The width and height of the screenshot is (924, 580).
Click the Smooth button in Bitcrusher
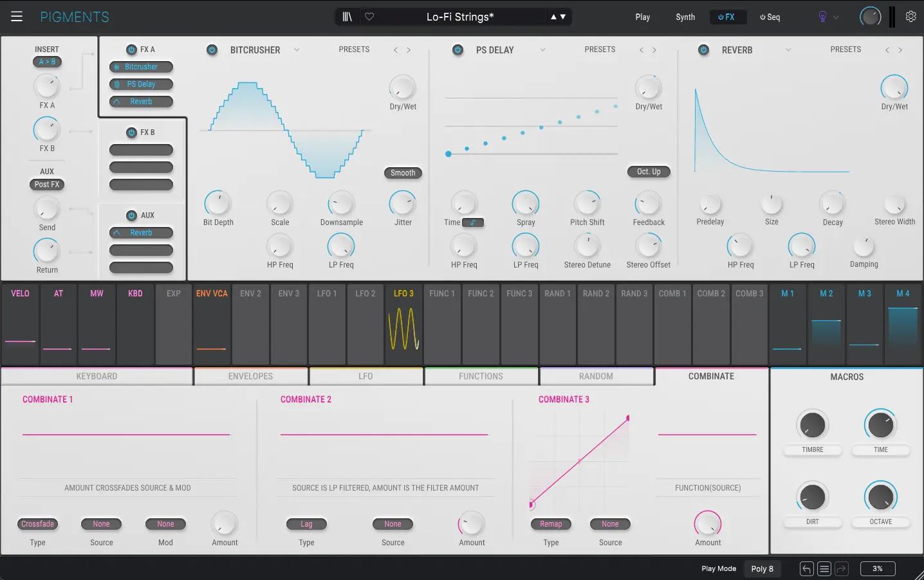pyautogui.click(x=403, y=173)
